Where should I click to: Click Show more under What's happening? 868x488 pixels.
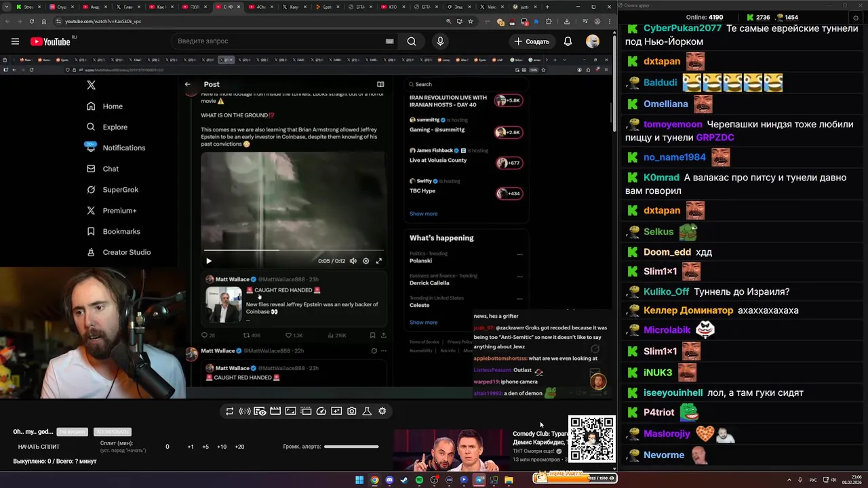pos(423,323)
